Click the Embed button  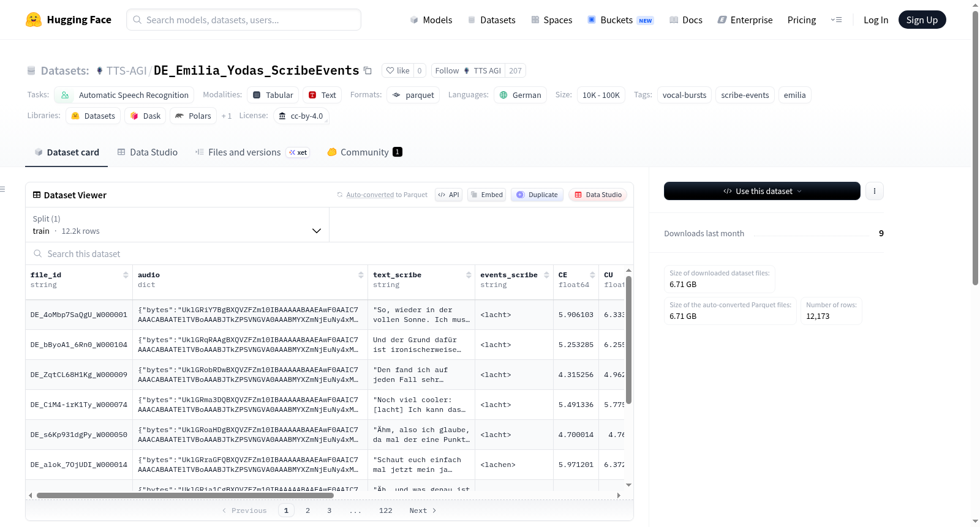click(x=486, y=195)
